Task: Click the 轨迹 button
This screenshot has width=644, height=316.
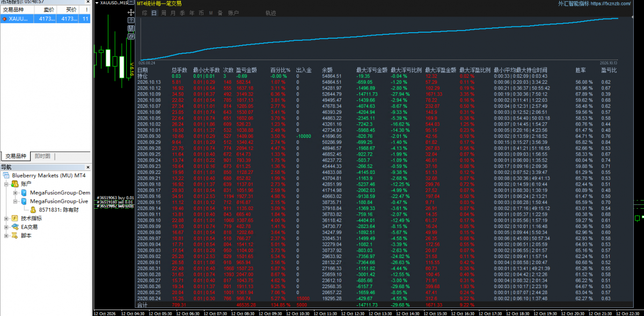Action: [271, 12]
